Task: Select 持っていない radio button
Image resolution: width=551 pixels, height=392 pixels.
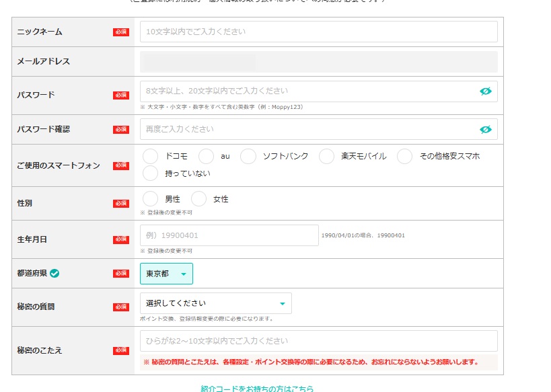Action: pos(151,173)
